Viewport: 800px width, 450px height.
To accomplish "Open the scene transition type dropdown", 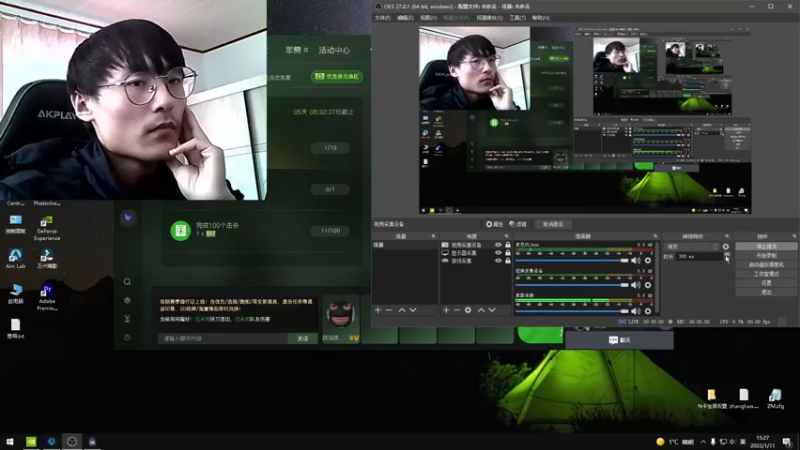I will [x=691, y=246].
